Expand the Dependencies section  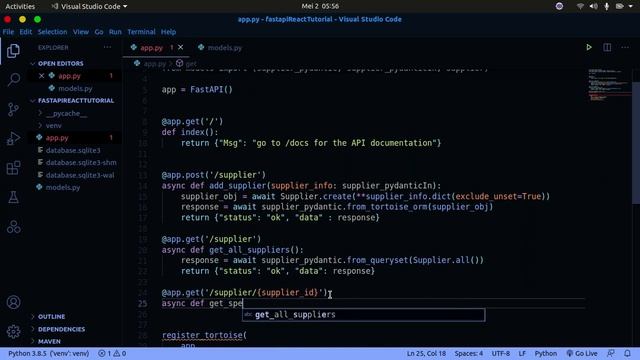pyautogui.click(x=61, y=329)
